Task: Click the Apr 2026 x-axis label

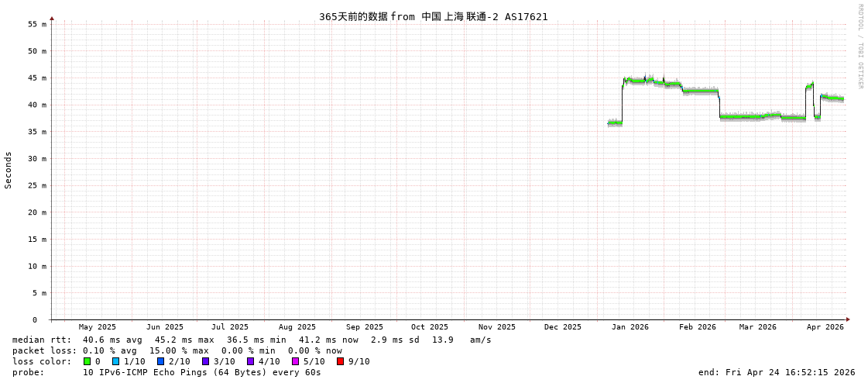Action: pos(825,327)
